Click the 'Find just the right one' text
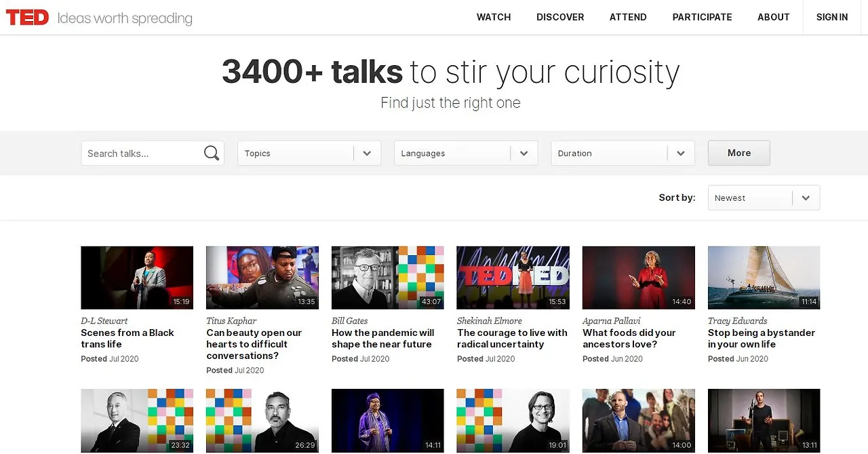 450,103
